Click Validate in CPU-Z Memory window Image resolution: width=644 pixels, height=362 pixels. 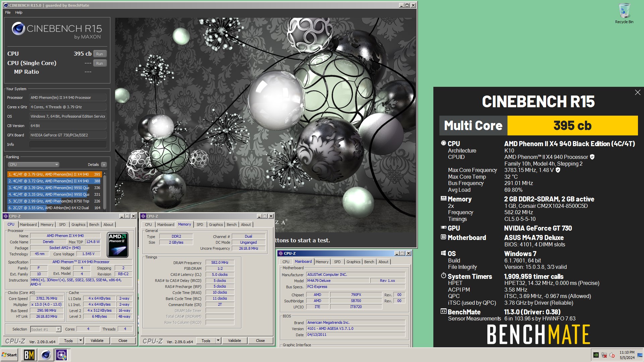pos(234,341)
